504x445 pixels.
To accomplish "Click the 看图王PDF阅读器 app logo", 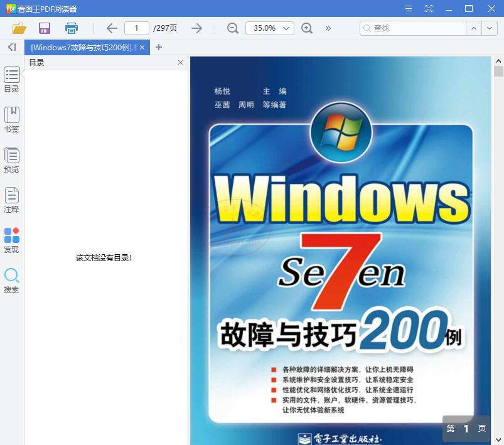I will (x=11, y=9).
